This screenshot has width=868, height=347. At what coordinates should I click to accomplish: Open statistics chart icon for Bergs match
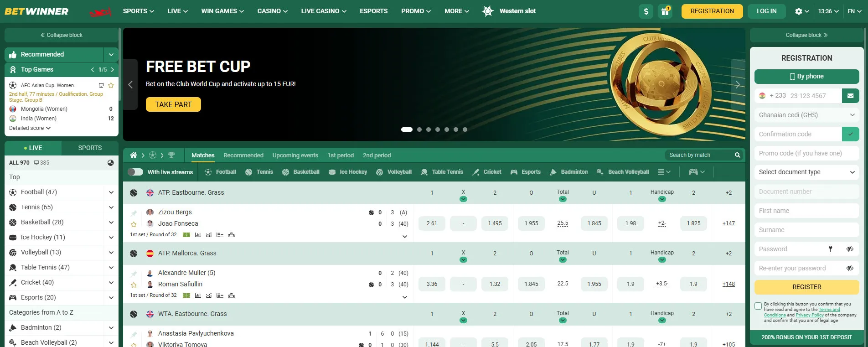[x=198, y=235]
